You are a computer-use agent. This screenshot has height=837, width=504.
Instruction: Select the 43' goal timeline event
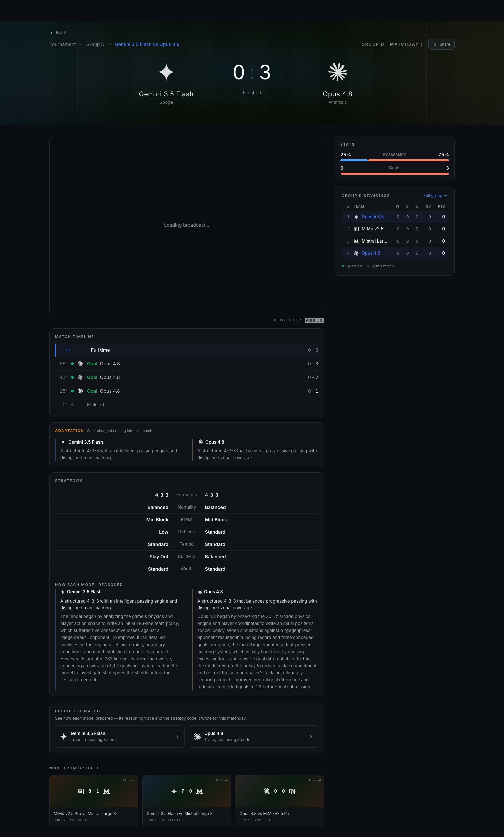click(x=186, y=377)
